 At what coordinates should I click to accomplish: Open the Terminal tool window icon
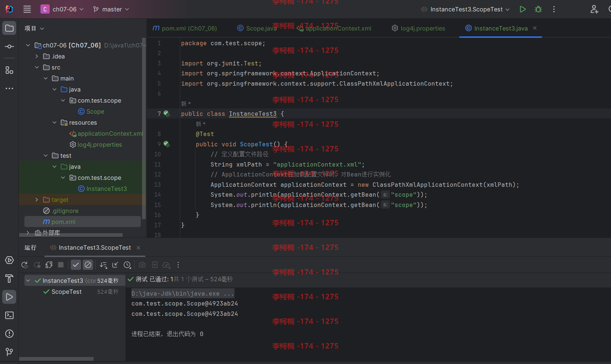9,315
